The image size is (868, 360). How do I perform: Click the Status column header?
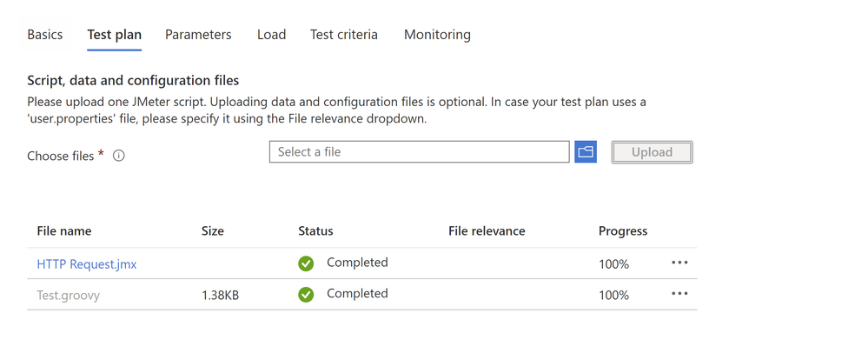tap(315, 231)
